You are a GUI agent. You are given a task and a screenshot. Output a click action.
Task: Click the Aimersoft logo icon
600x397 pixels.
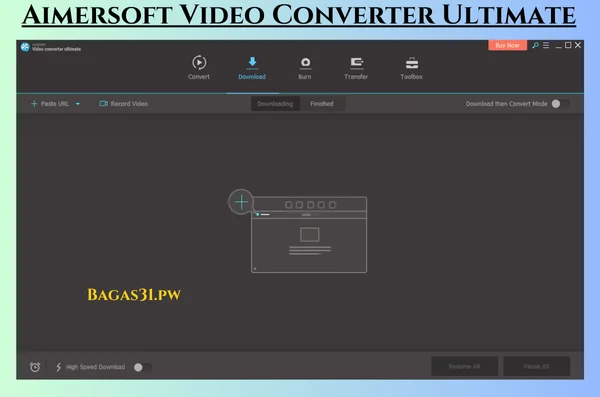25,47
